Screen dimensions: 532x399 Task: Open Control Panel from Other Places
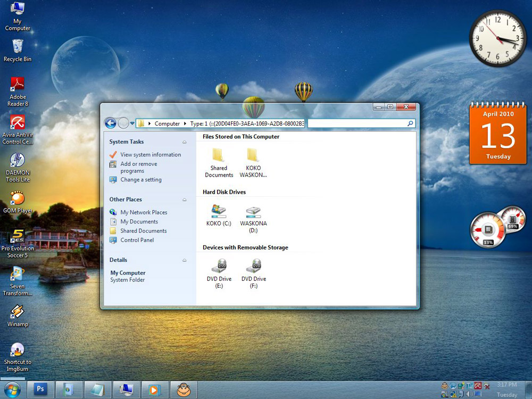pyautogui.click(x=137, y=240)
